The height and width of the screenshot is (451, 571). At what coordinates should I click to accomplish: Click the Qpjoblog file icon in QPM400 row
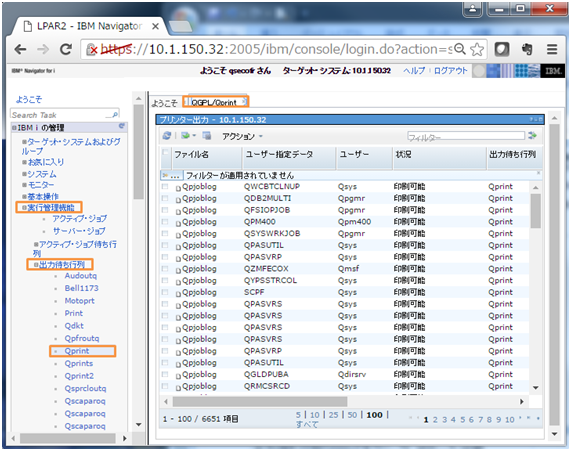(178, 224)
